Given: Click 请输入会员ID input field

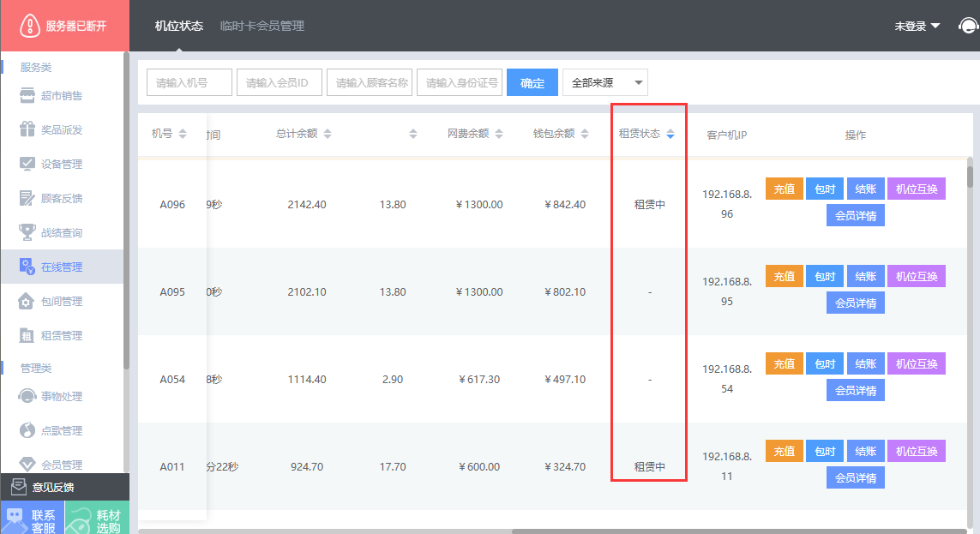Looking at the screenshot, I should coord(280,82).
